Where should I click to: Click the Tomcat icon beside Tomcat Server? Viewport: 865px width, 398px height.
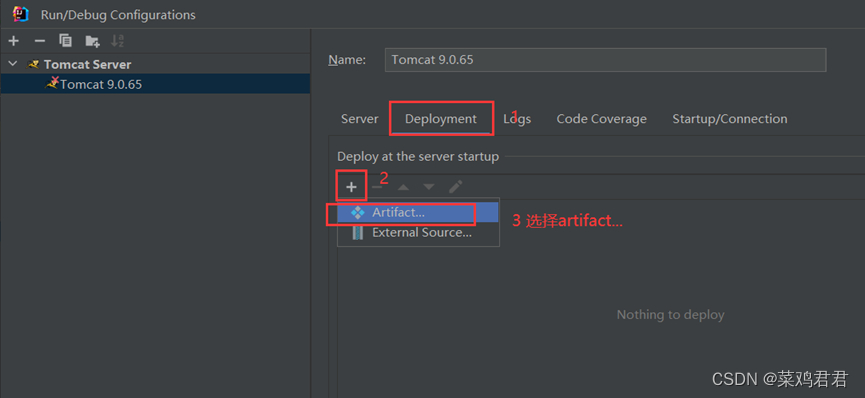[x=34, y=65]
